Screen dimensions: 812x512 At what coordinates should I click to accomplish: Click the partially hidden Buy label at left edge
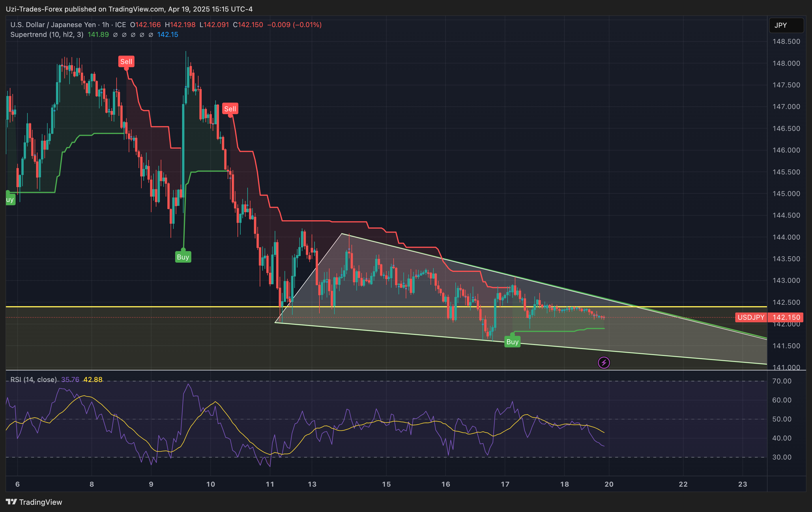pyautogui.click(x=10, y=199)
